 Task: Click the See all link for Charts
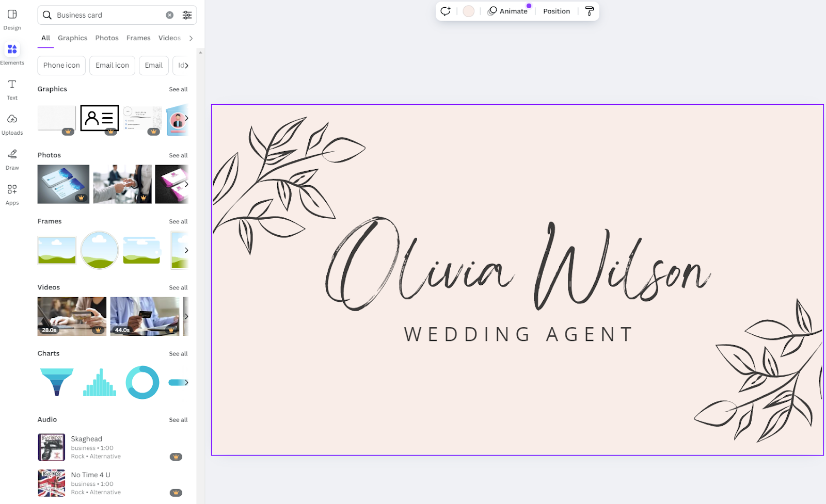(x=178, y=353)
